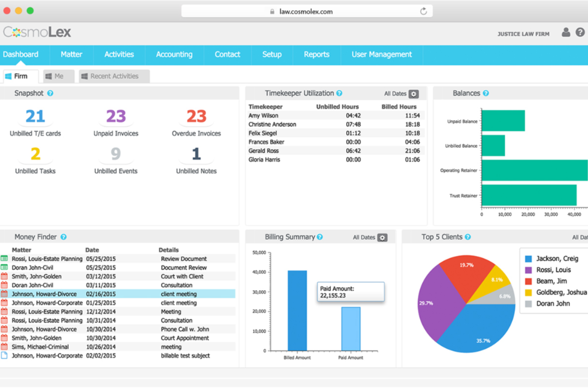The width and height of the screenshot is (588, 389).
Task: Open the Matter menu
Action: point(71,54)
